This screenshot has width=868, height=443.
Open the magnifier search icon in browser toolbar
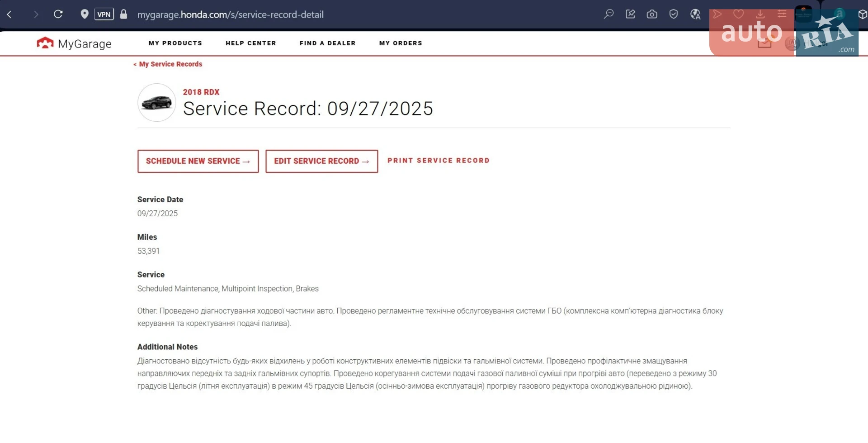(x=609, y=14)
